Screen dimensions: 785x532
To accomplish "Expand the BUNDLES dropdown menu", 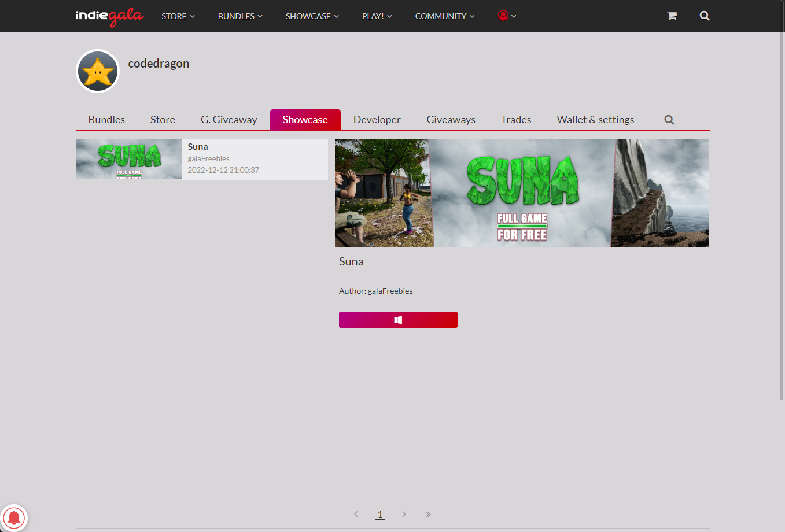I will click(240, 16).
